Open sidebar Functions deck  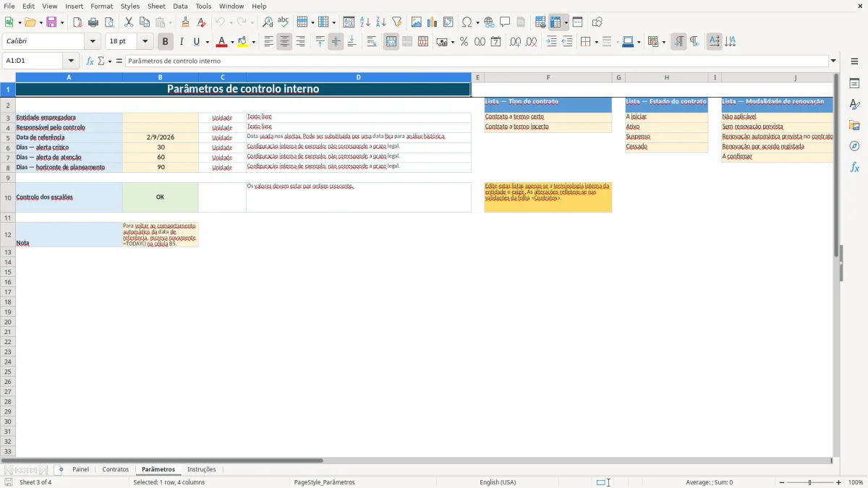854,167
